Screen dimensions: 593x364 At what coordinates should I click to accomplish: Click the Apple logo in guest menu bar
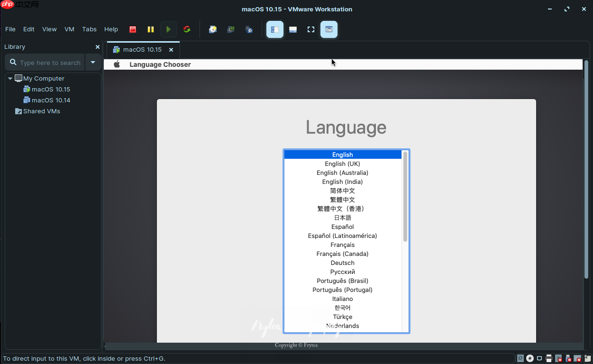pyautogui.click(x=117, y=64)
